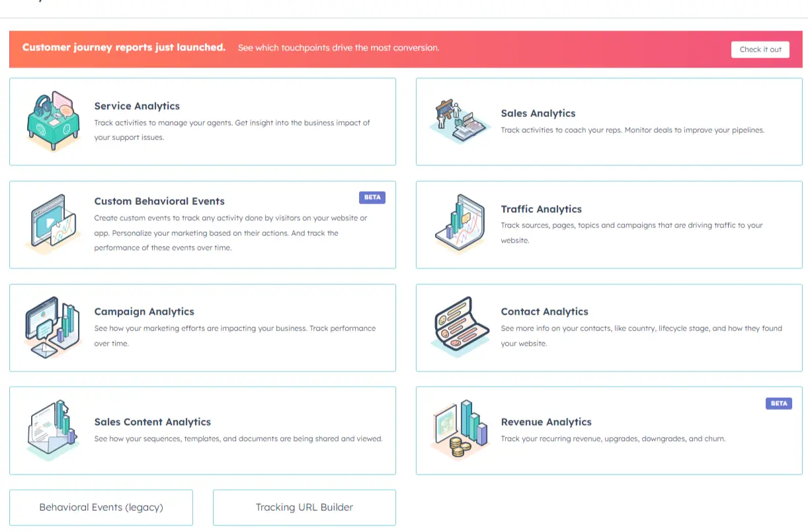Screen dimensions: 808x532
Task: Click the Service Analytics illustration icon
Action: tap(53, 121)
